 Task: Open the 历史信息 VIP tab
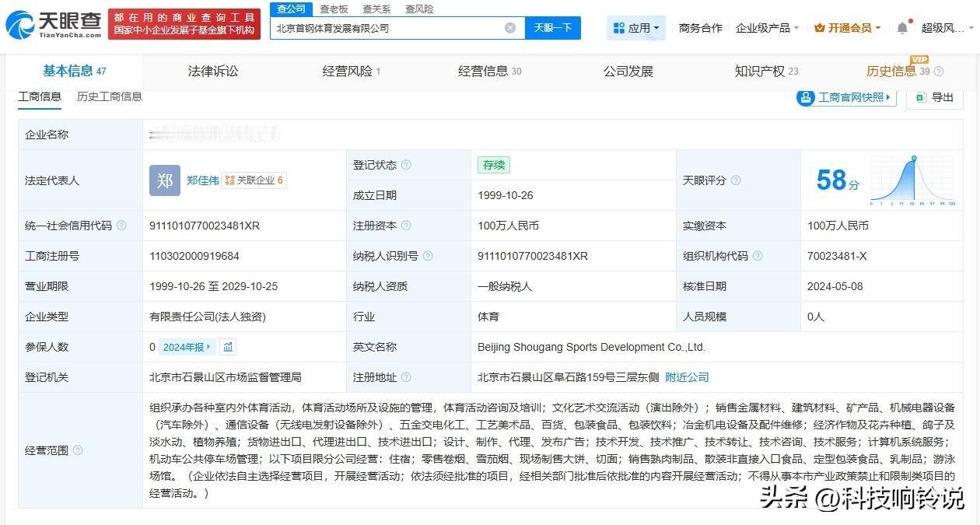(905, 72)
